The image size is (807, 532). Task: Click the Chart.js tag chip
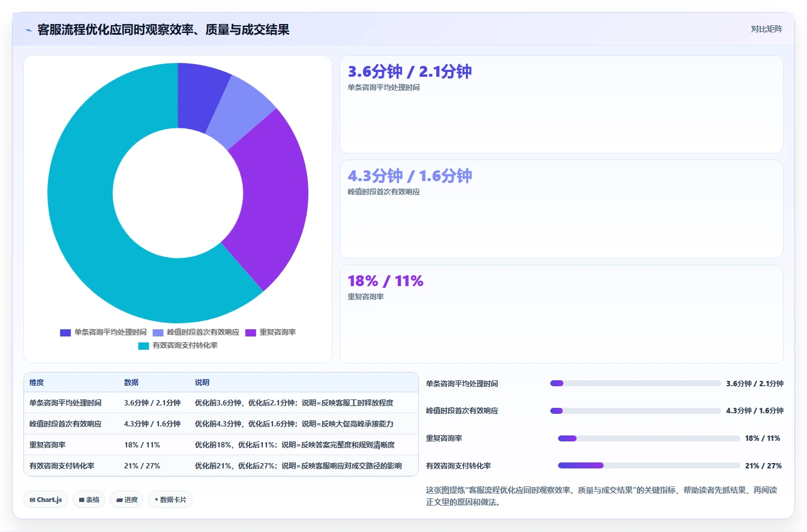(46, 500)
